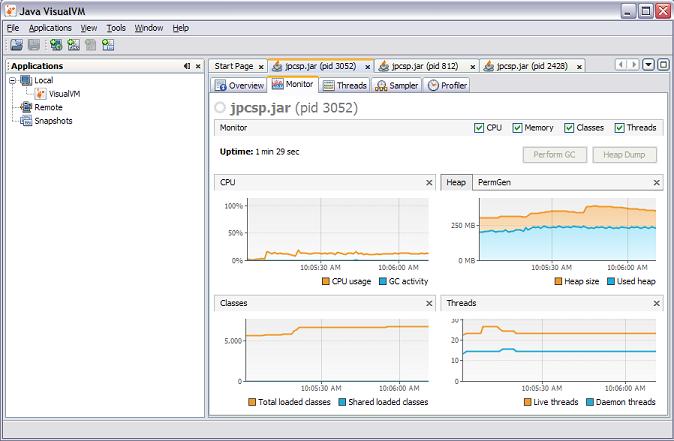Click the Add Remote Host toolbar icon
The height and width of the screenshot is (441, 674).
pyautogui.click(x=56, y=45)
